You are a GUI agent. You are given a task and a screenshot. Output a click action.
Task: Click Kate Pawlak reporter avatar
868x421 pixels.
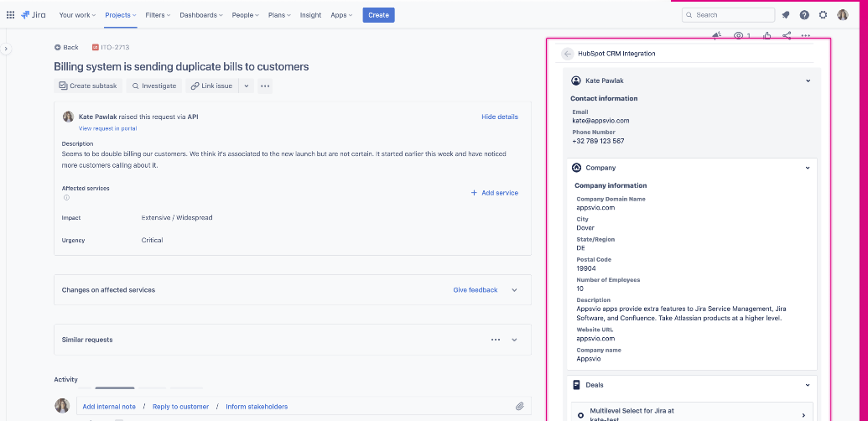(x=68, y=117)
